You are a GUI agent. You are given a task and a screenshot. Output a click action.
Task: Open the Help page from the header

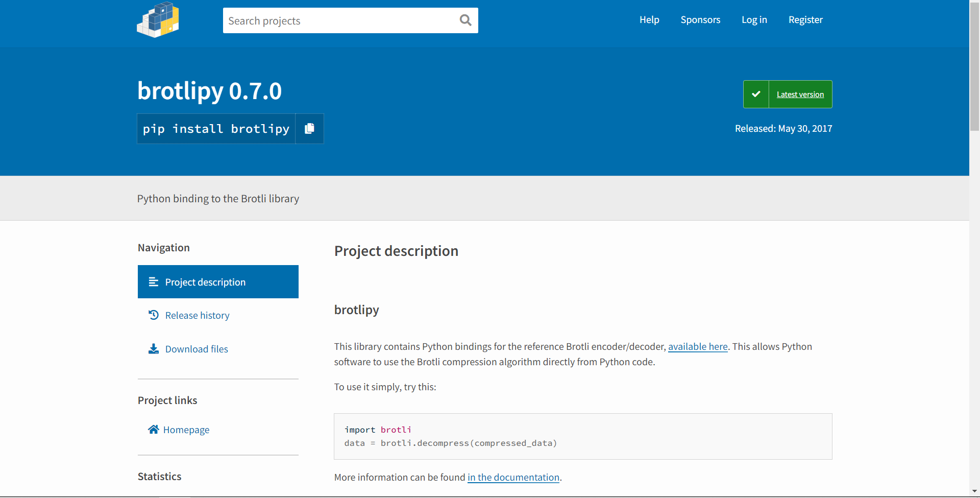click(649, 20)
